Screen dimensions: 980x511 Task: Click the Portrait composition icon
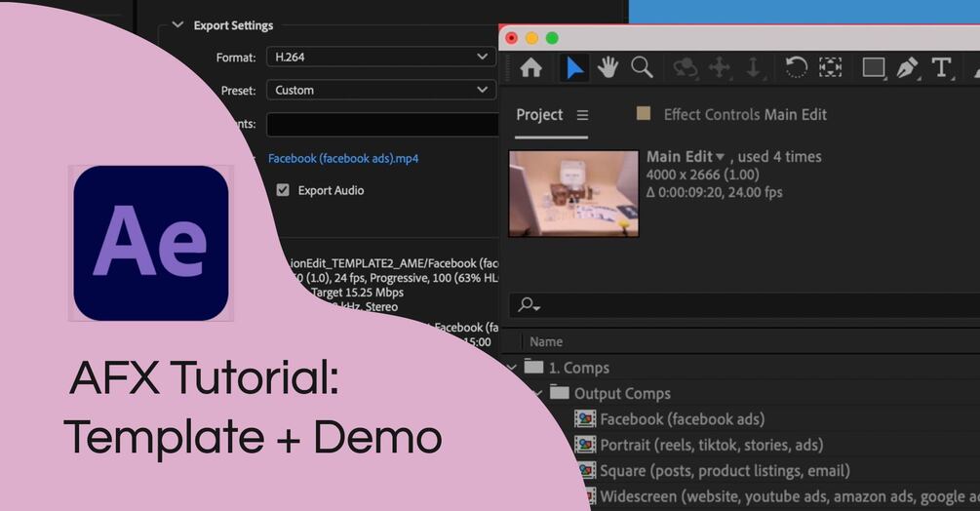coord(585,444)
